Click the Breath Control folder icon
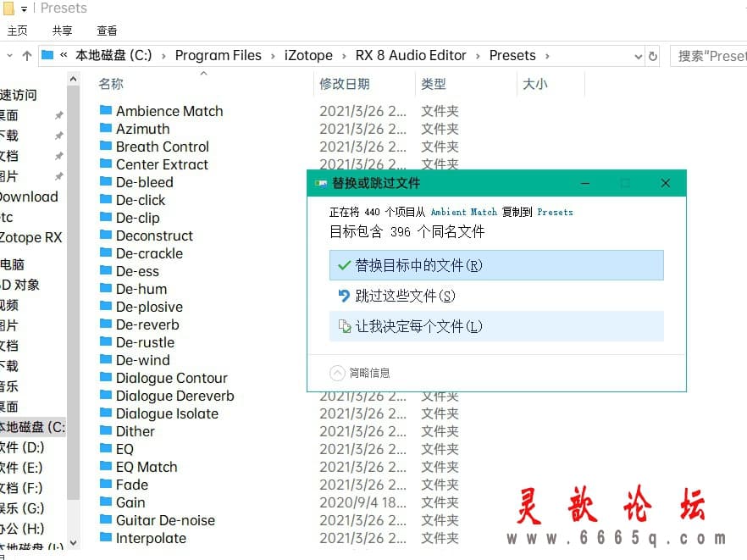This screenshot has width=747, height=560. point(106,146)
